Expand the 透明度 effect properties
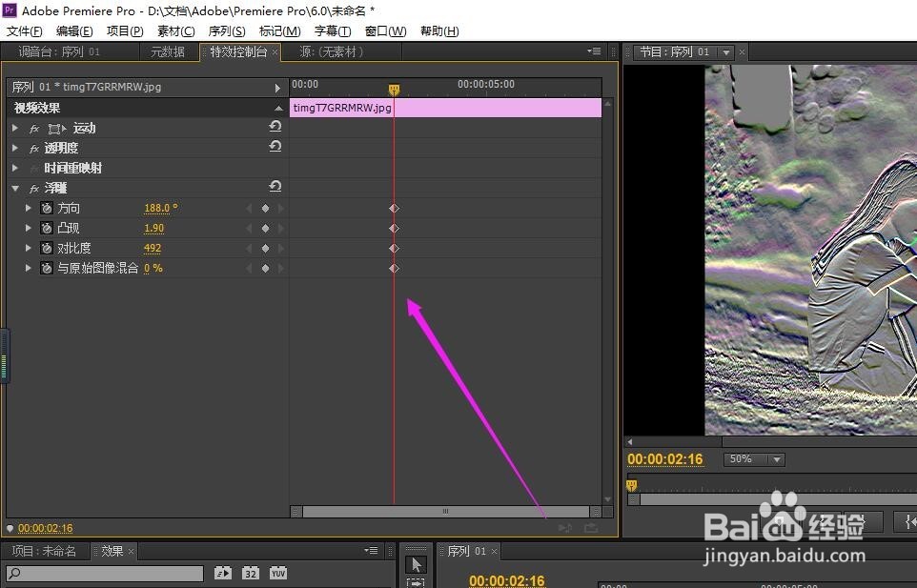Image resolution: width=917 pixels, height=588 pixels. (x=15, y=148)
